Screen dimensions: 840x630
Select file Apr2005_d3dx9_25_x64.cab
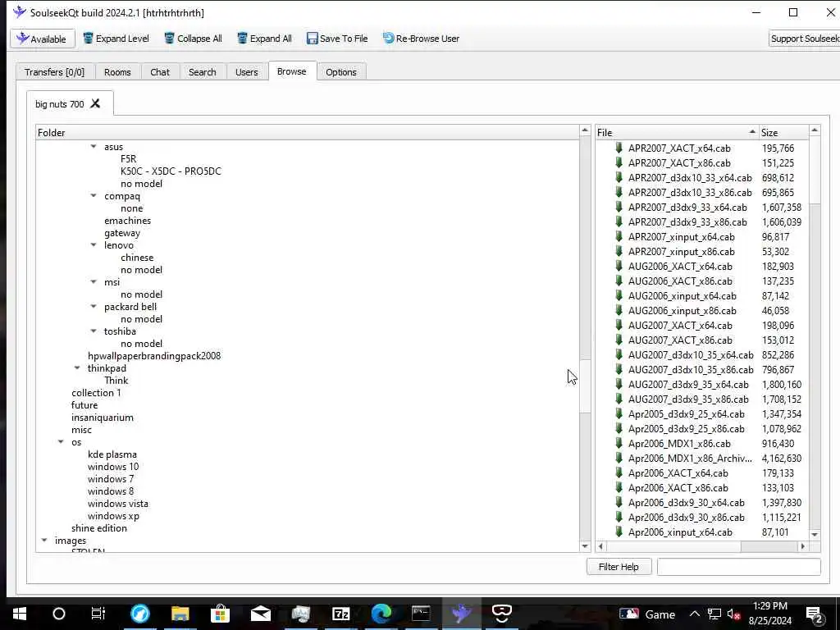click(x=687, y=414)
